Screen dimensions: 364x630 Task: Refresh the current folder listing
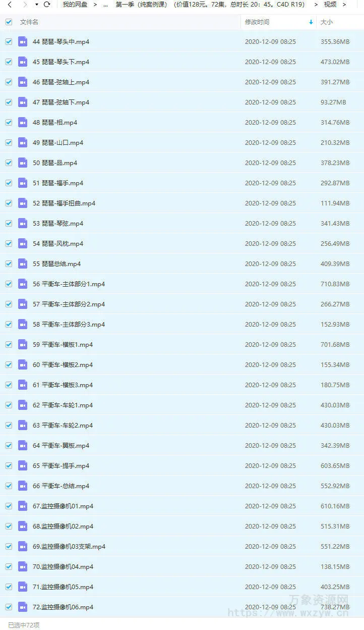[47, 5]
